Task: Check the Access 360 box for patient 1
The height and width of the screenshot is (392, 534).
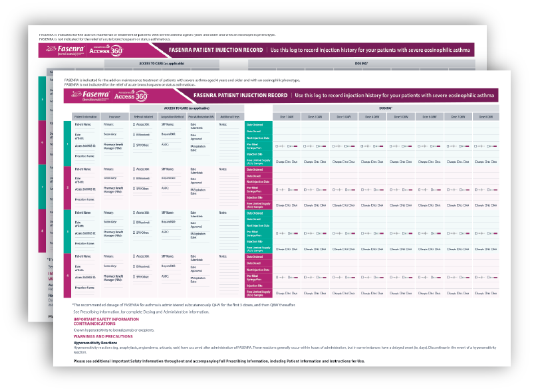Action: point(134,124)
